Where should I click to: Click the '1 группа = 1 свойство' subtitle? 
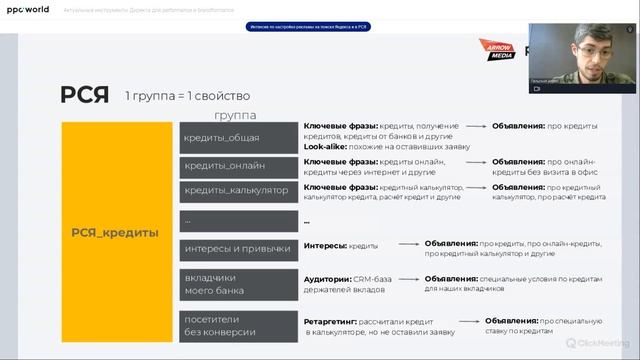[x=187, y=96]
